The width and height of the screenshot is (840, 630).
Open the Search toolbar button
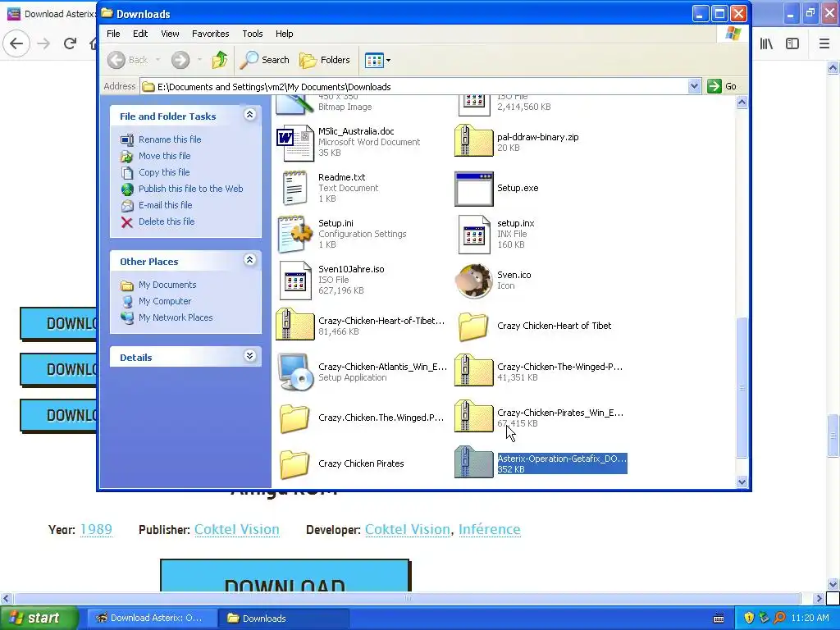[x=265, y=60]
